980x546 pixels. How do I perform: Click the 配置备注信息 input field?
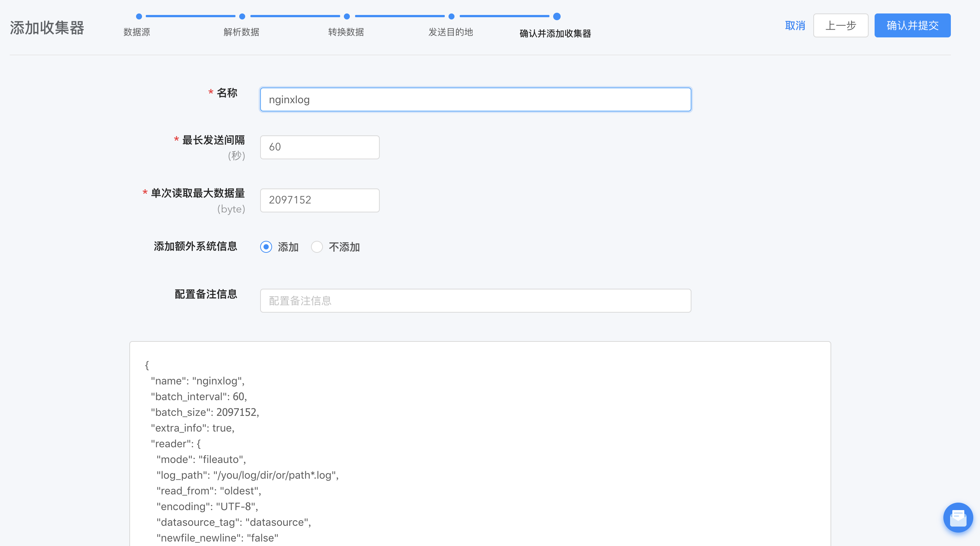(x=475, y=301)
